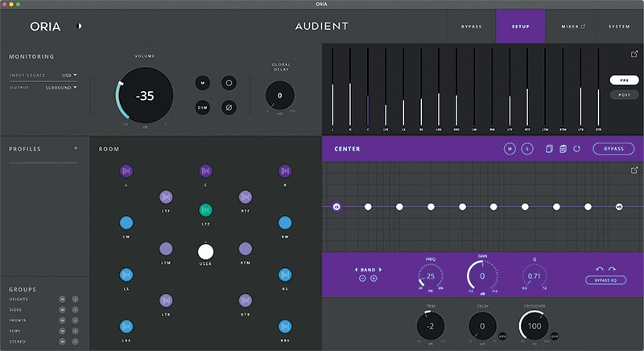The width and height of the screenshot is (644, 351).
Task: Toggle the Crossover OFF switch
Action: (555, 336)
